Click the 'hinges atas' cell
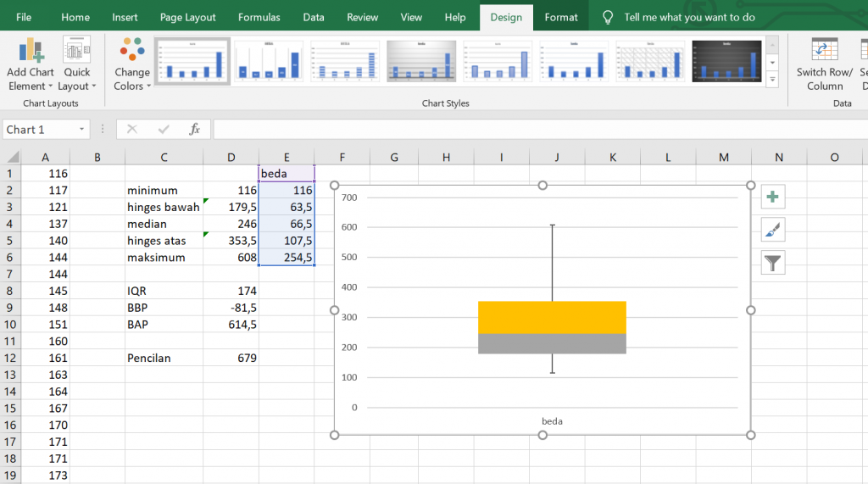This screenshot has width=868, height=484. (x=164, y=241)
